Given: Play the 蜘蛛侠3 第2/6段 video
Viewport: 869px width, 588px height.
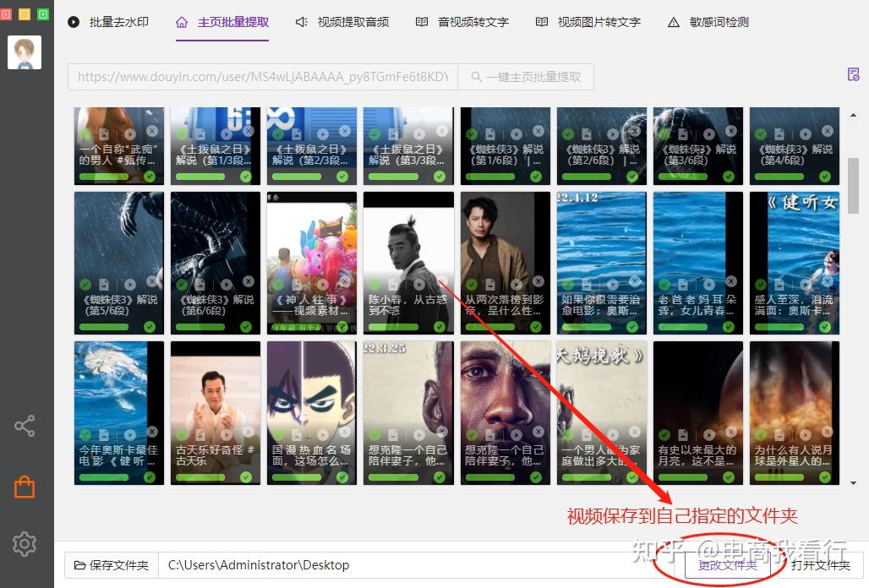Looking at the screenshot, I should 612,134.
